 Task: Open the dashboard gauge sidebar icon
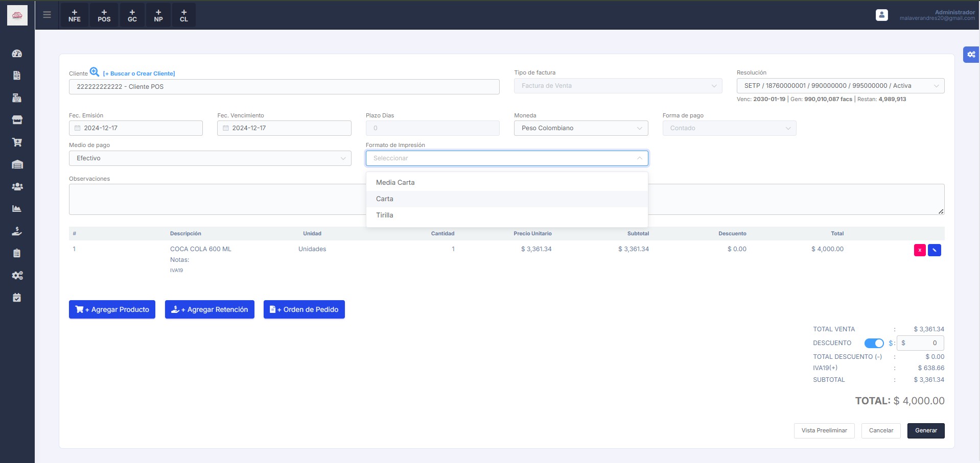[x=17, y=54]
